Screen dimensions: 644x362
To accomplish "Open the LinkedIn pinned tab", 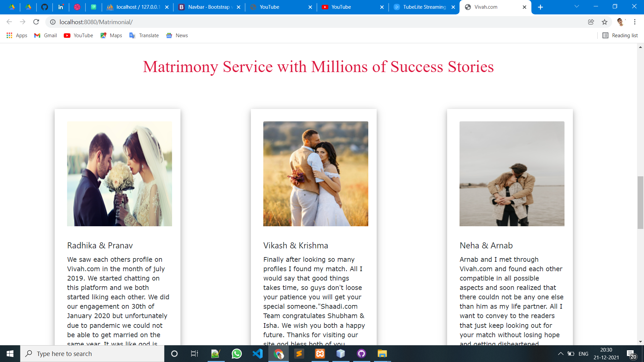I will (x=61, y=7).
